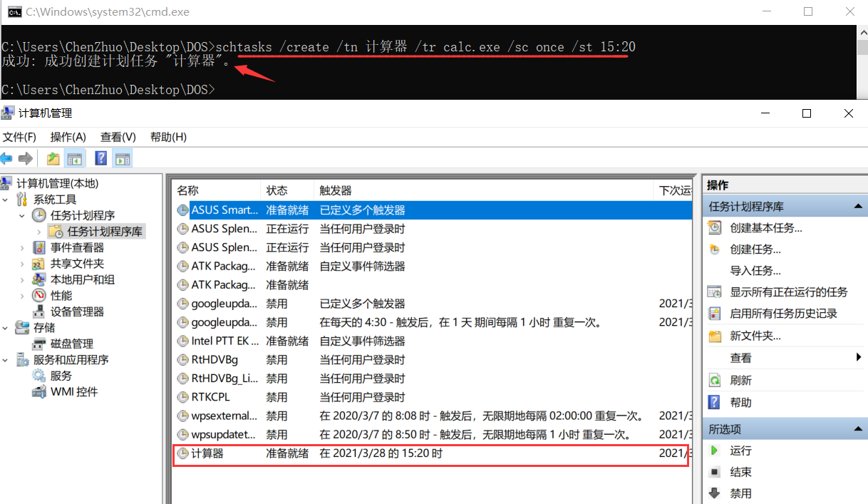The width and height of the screenshot is (868, 504).
Task: Toggle the action pane visibility
Action: [x=122, y=158]
